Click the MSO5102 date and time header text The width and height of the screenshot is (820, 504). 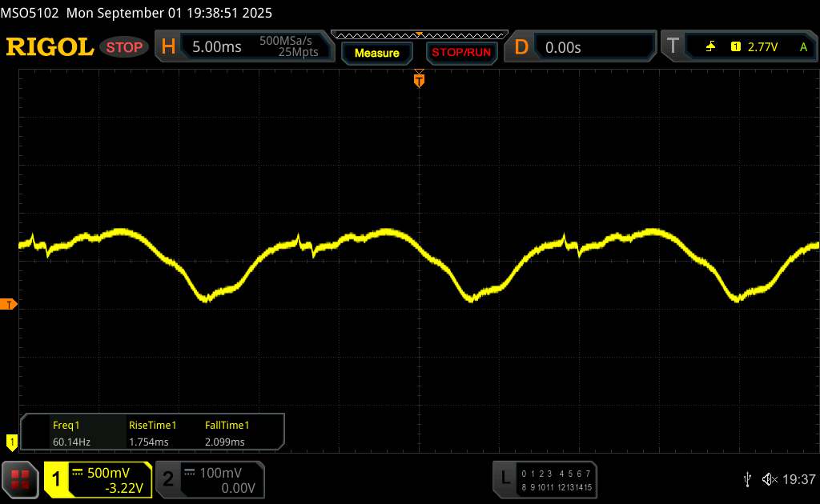pos(136,13)
